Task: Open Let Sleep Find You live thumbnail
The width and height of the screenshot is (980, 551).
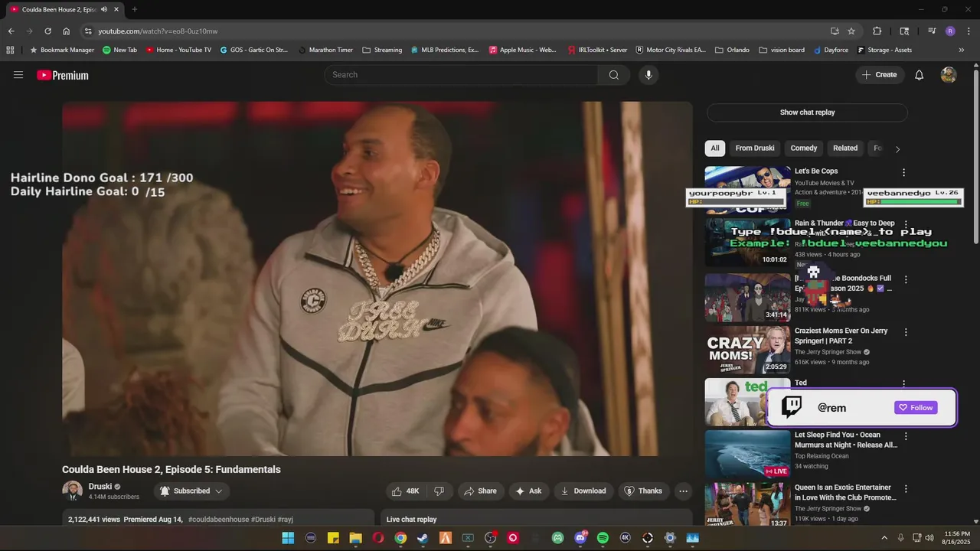Action: pyautogui.click(x=747, y=454)
